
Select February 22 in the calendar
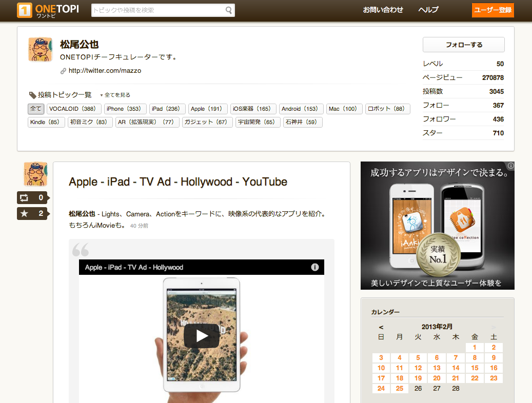point(475,378)
